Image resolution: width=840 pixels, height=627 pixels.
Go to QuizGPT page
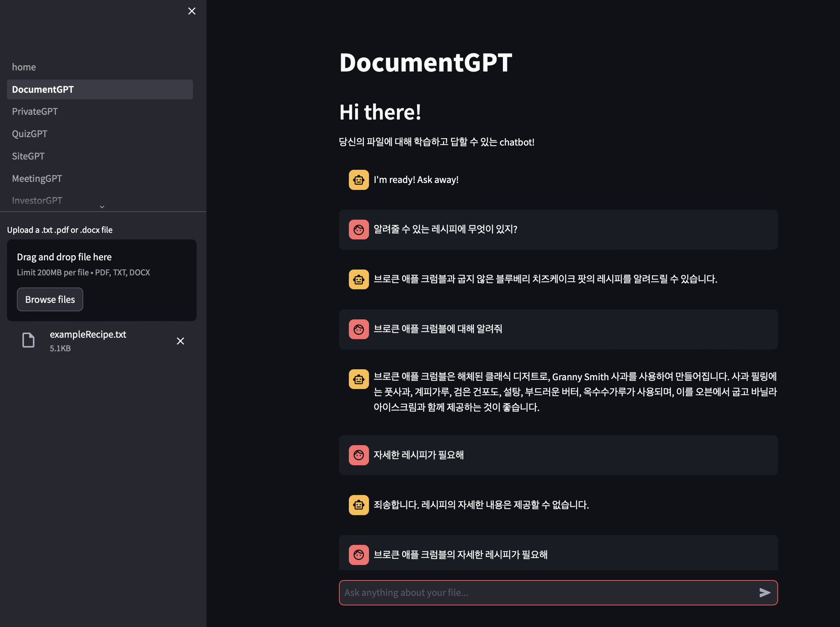click(30, 133)
